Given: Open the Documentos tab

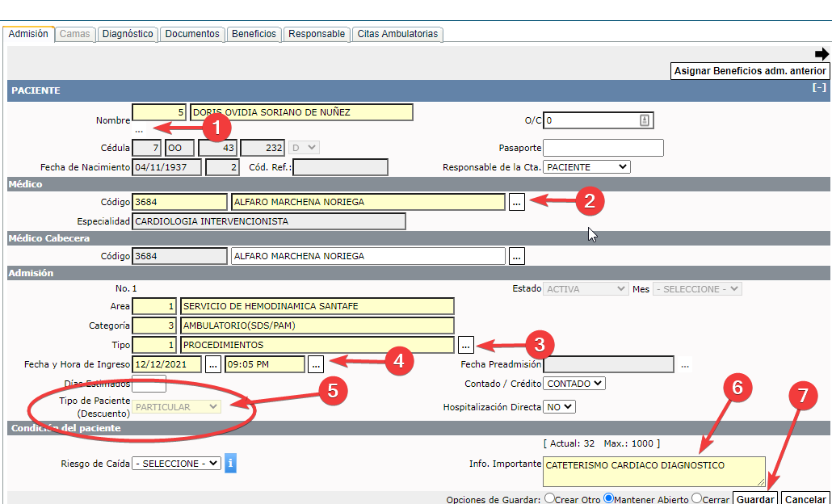Looking at the screenshot, I should click(192, 34).
